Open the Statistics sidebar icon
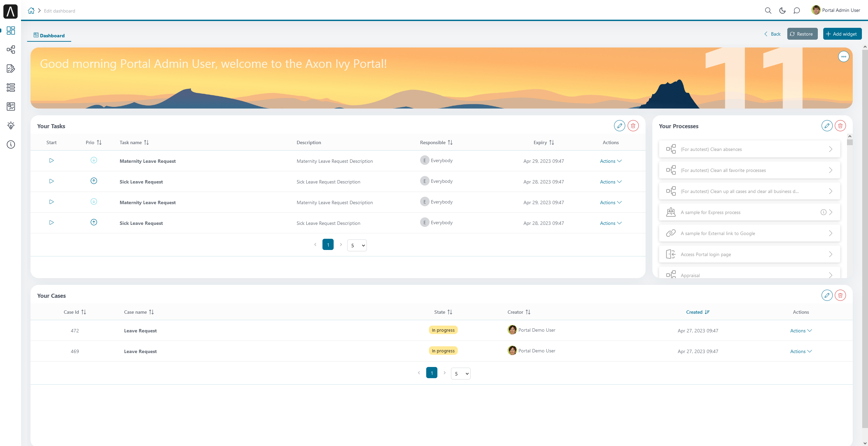 coord(11,106)
